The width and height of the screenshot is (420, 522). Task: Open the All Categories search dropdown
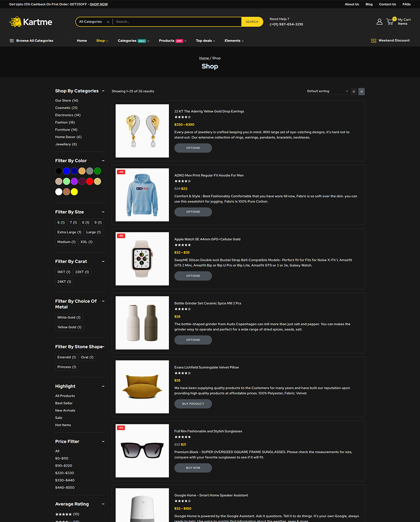[94, 22]
